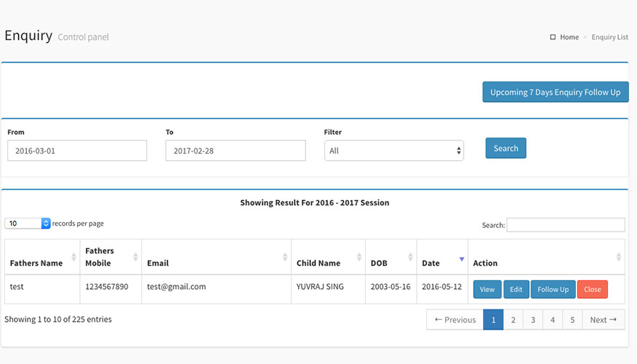The height and width of the screenshot is (364, 637).
Task: Edit the YUVRAJ SING enquiry
Action: point(516,290)
